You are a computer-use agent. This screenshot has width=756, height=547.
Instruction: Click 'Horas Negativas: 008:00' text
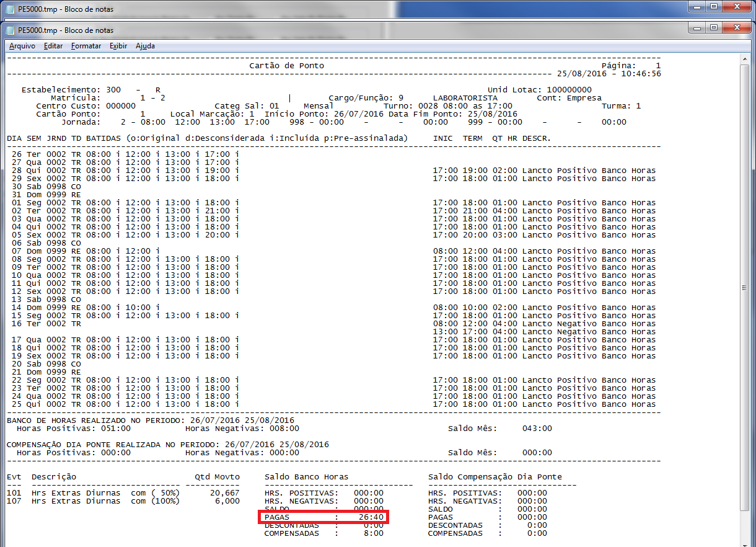[242, 429]
